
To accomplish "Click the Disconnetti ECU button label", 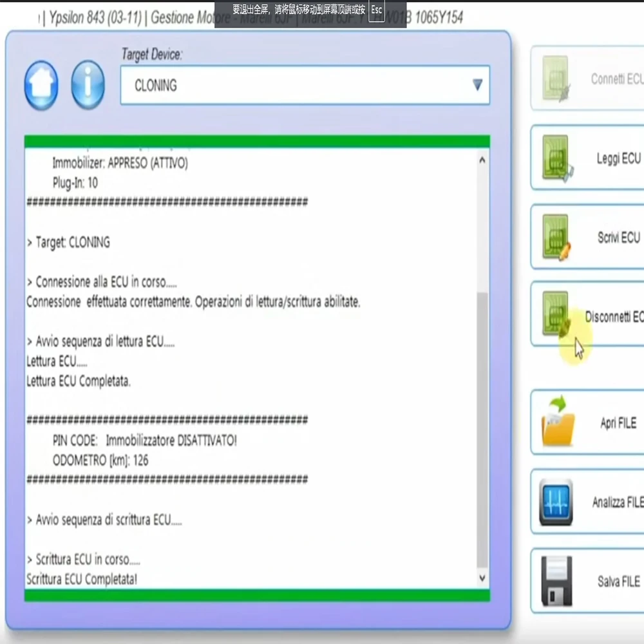I will click(614, 317).
